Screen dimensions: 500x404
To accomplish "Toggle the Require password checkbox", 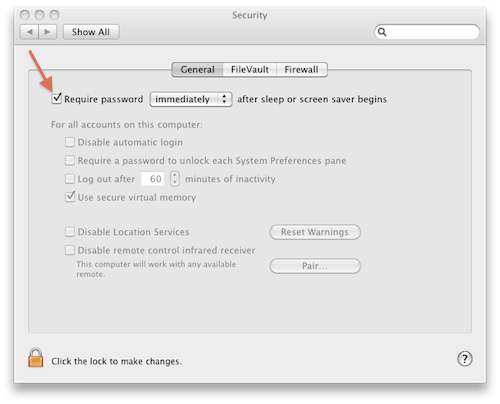I will point(57,99).
